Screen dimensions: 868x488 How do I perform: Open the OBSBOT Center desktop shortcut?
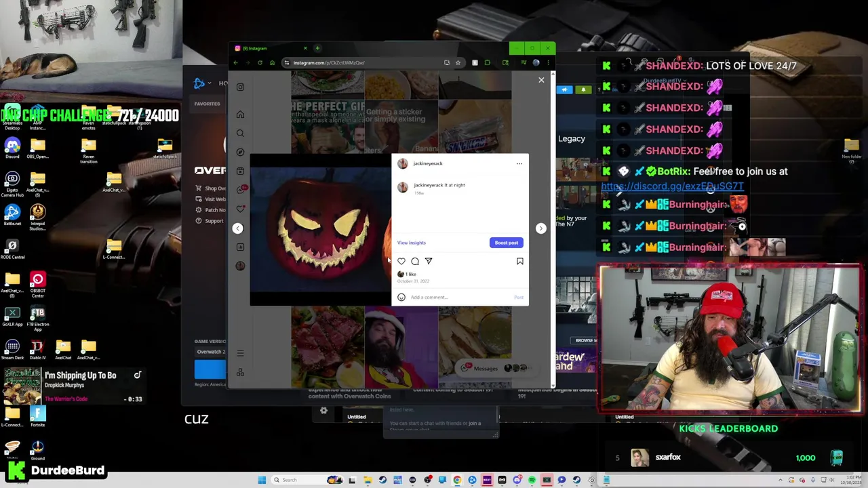pos(37,284)
